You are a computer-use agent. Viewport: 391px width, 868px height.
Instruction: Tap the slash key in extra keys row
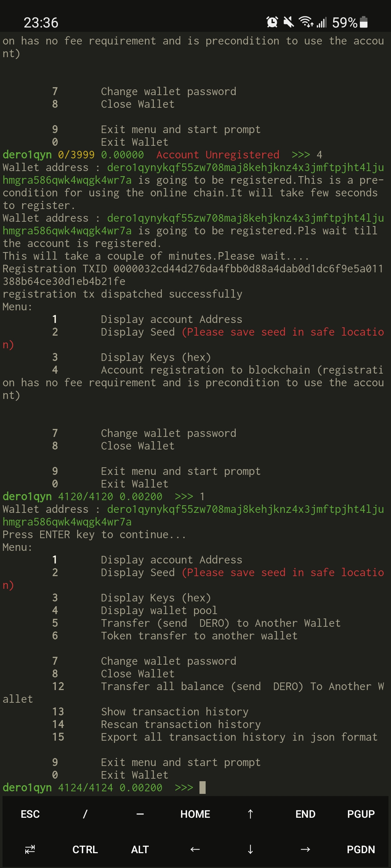85,814
